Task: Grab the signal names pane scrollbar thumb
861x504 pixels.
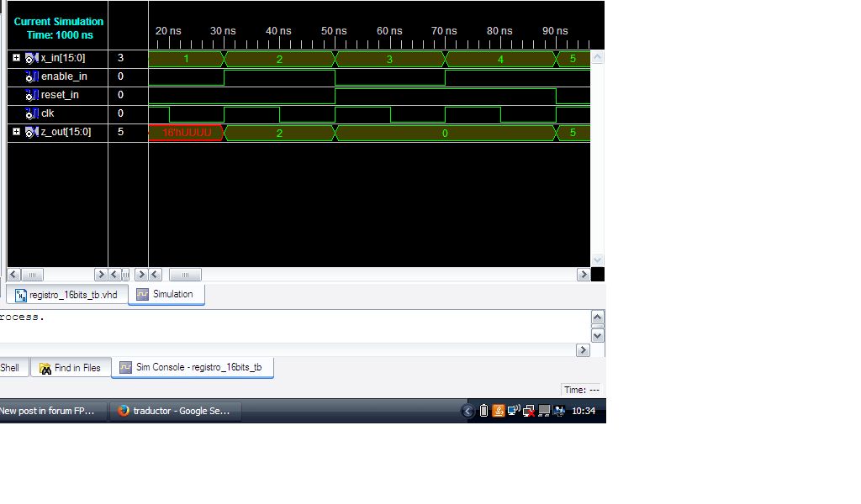Action: click(x=32, y=274)
